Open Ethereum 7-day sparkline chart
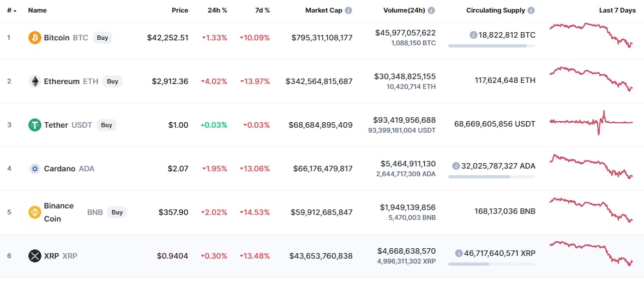Image resolution: width=644 pixels, height=281 pixels. coord(592,79)
